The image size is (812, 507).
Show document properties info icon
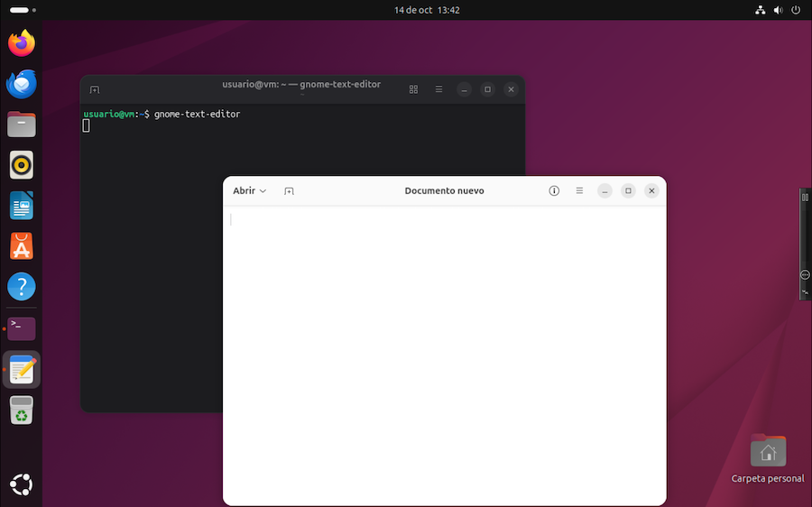pos(554,191)
